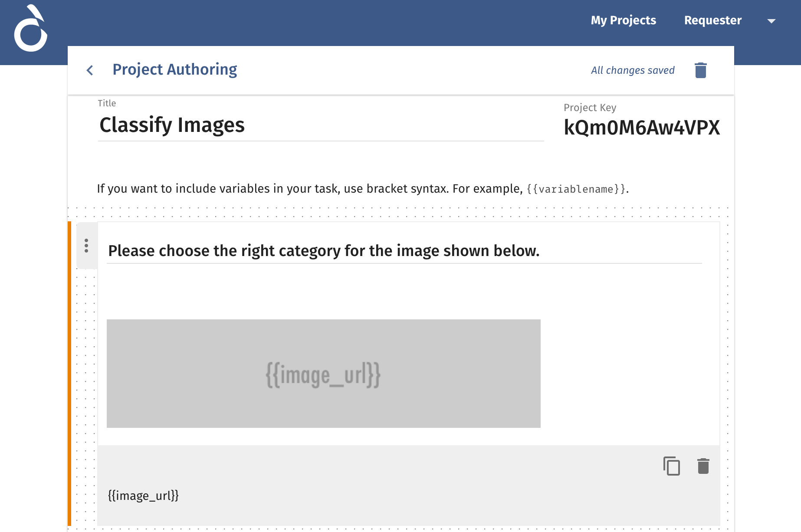The height and width of the screenshot is (532, 801).
Task: Open My Projects page
Action: (623, 20)
